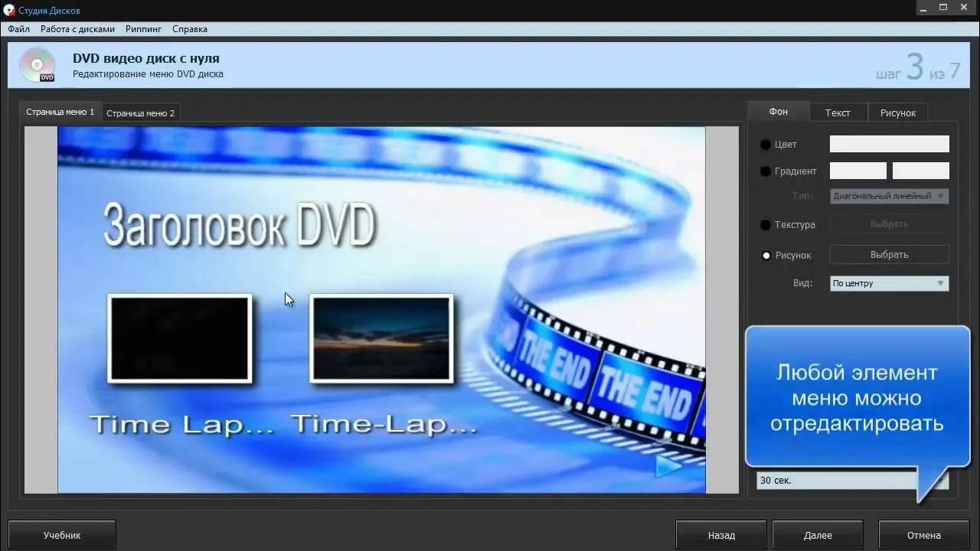Screen dimensions: 980x551
Task: Click the Студия Дисков app icon in title bar
Action: click(9, 10)
